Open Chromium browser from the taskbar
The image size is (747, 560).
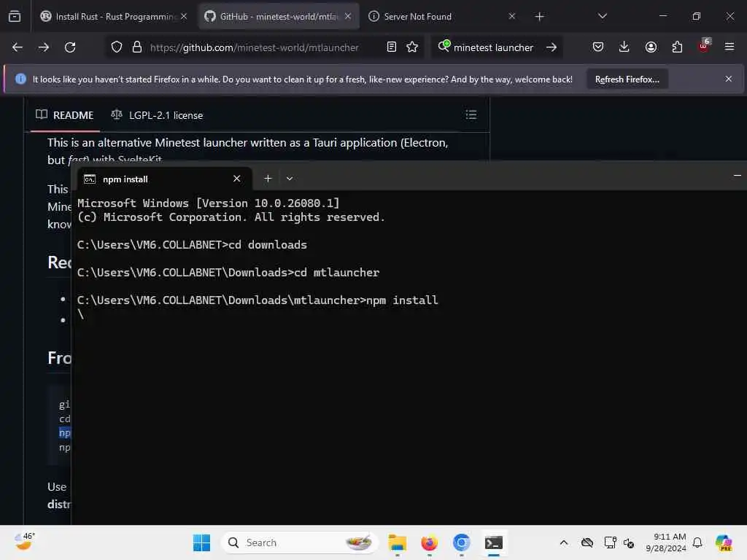(x=461, y=542)
